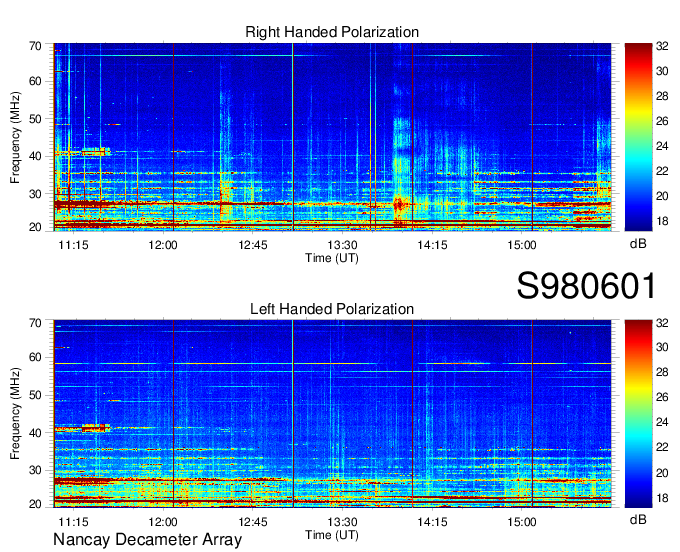Click the 14:15 tick on Right Handed plot
The width and height of the screenshot is (680, 552).
tap(432, 245)
